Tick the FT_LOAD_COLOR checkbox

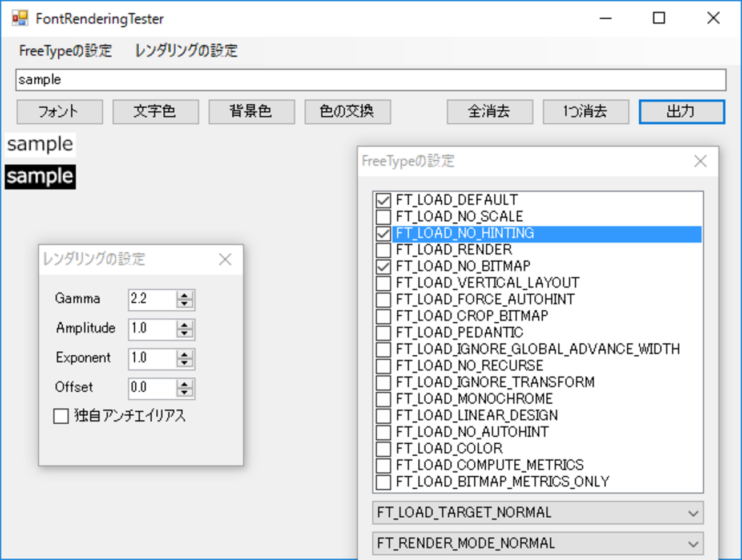384,448
